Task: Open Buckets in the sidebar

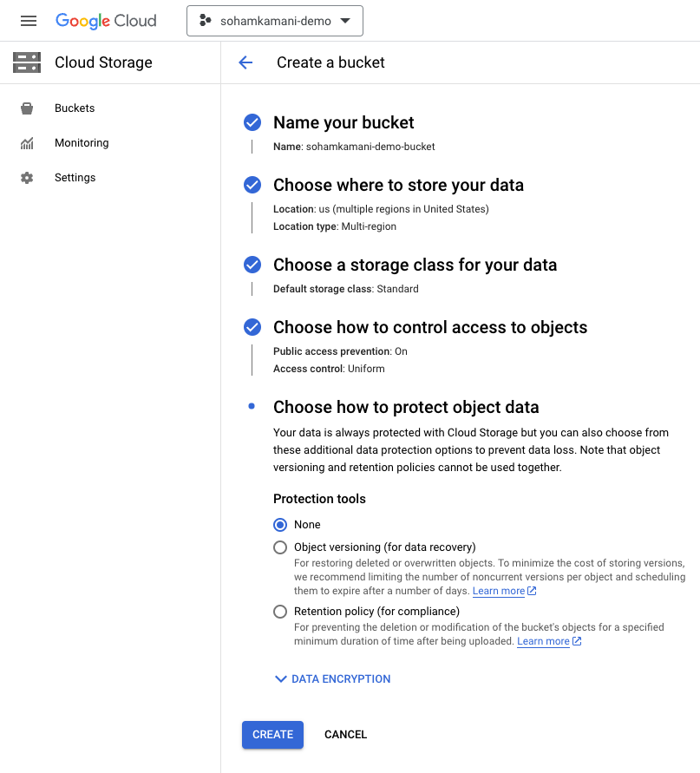Action: click(x=75, y=108)
